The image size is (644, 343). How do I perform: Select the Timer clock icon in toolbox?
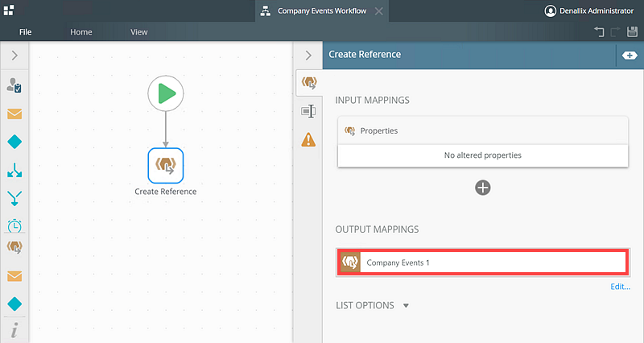pyautogui.click(x=14, y=225)
